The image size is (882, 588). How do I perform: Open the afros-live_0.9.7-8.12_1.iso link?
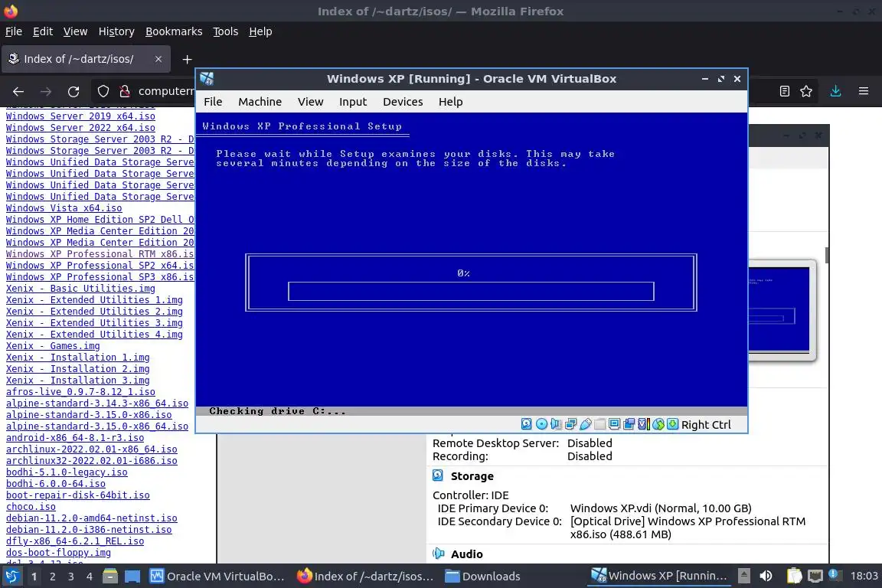coord(80,392)
